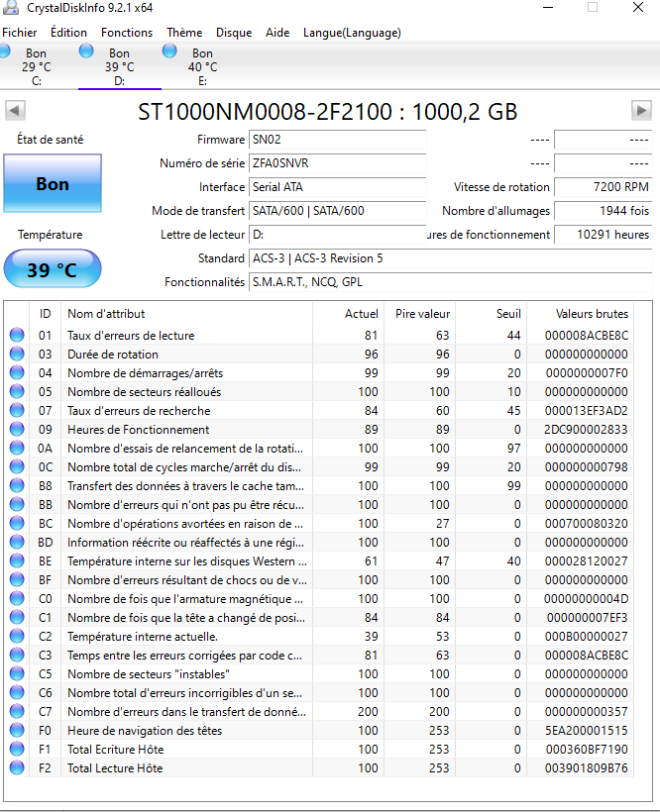Click status orb for attribute C7

point(17,711)
